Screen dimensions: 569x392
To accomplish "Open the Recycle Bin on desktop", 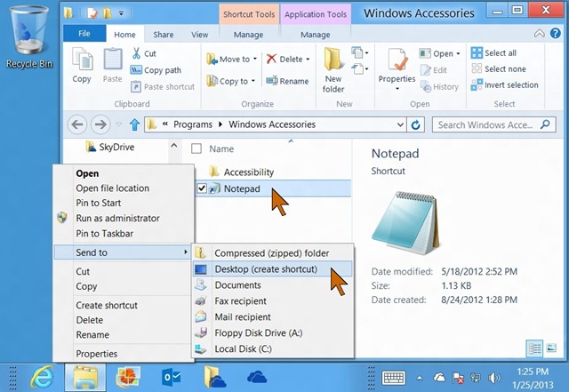I will tap(29, 37).
